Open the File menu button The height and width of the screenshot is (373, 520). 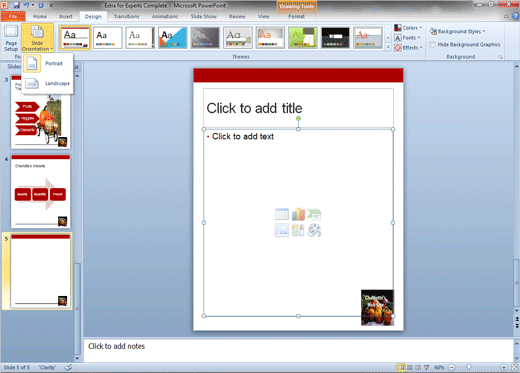[13, 16]
